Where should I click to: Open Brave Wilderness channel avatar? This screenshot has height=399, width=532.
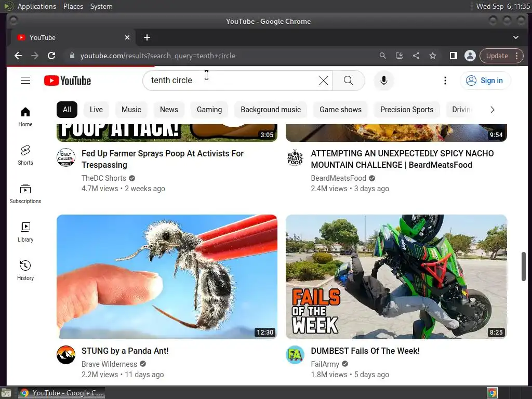tap(66, 355)
